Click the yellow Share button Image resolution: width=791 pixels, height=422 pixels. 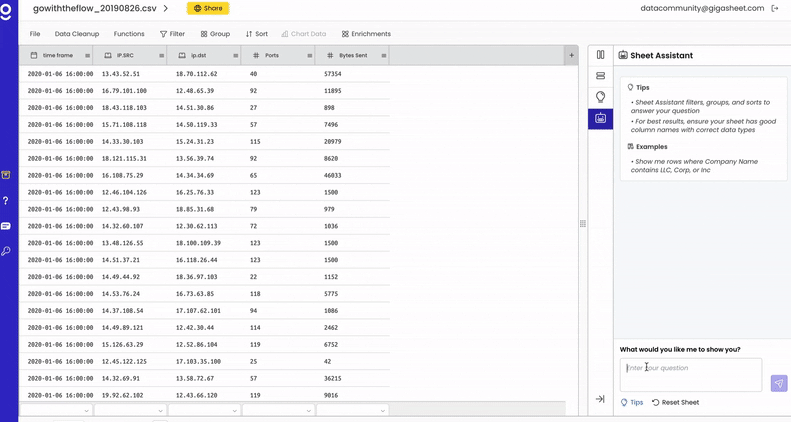(208, 8)
